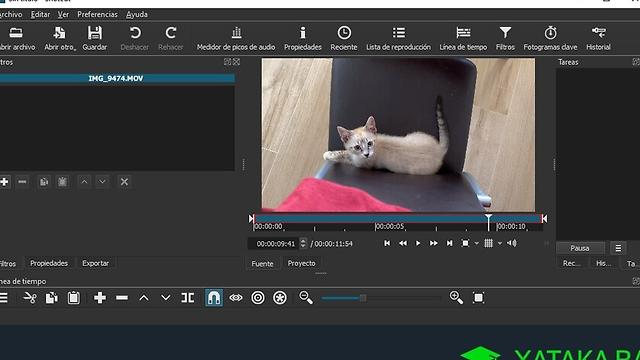Skip to end of the clip

(449, 243)
